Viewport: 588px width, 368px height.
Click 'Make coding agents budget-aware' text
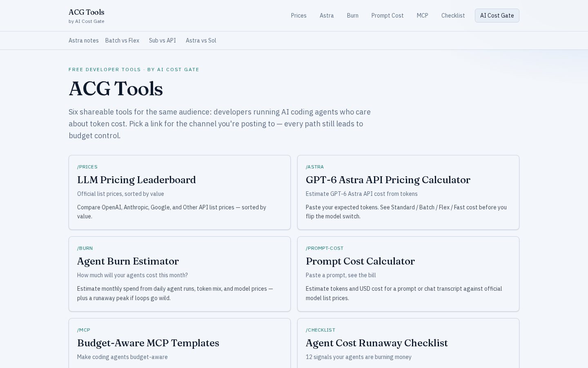click(x=122, y=357)
